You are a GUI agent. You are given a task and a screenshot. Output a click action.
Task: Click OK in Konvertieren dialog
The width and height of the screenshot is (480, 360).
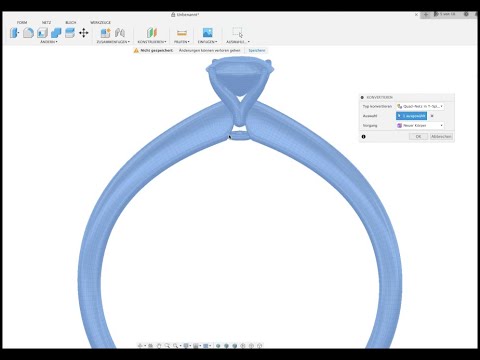(x=418, y=137)
